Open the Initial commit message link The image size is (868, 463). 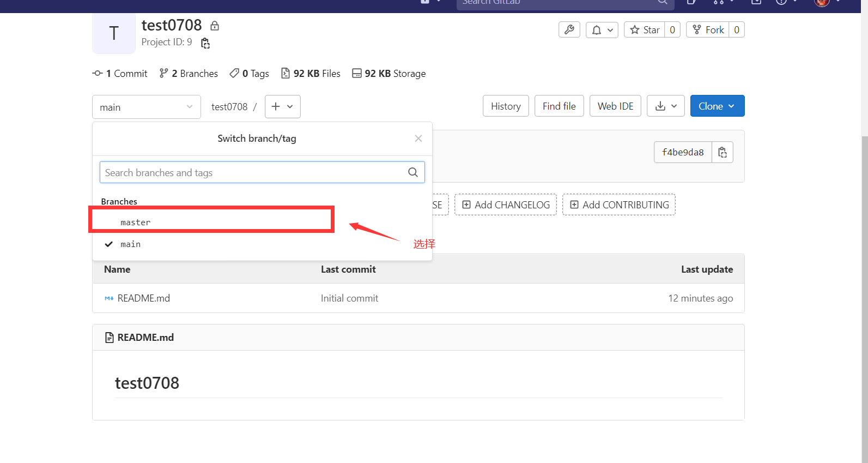[x=349, y=298]
